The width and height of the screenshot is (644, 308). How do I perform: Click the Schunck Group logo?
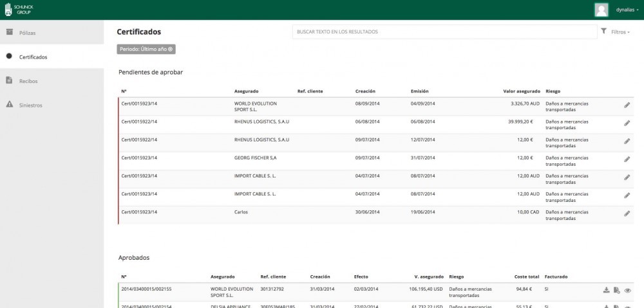click(14, 10)
